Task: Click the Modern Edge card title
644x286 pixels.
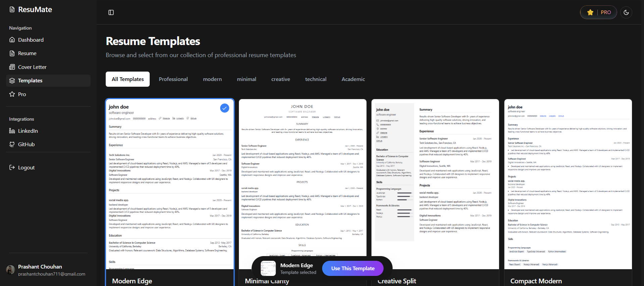Action: pos(132,281)
